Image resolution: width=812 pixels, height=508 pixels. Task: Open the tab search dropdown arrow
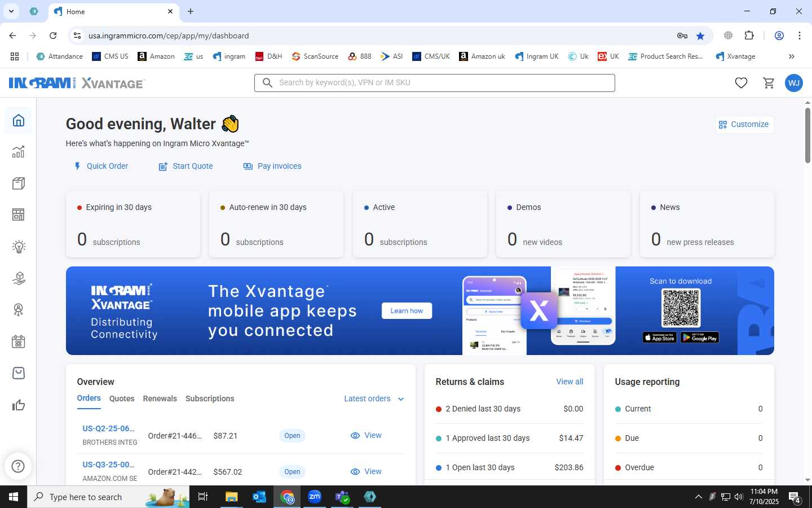pyautogui.click(x=11, y=11)
